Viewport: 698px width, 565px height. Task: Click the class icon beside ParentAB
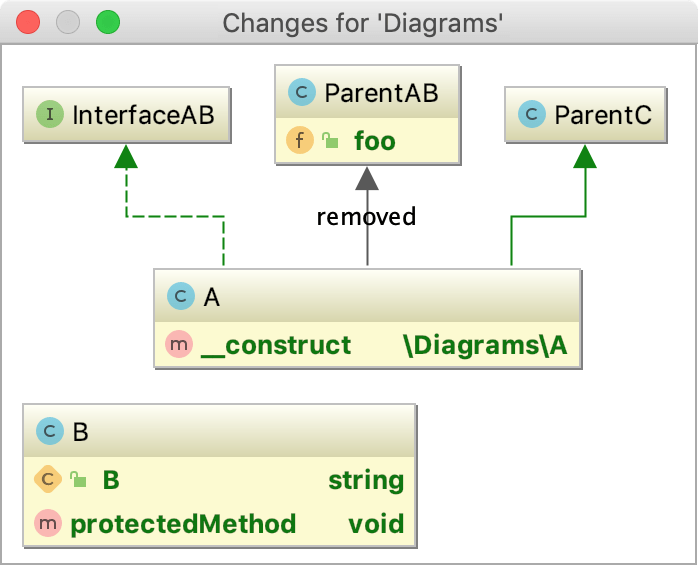(x=300, y=94)
